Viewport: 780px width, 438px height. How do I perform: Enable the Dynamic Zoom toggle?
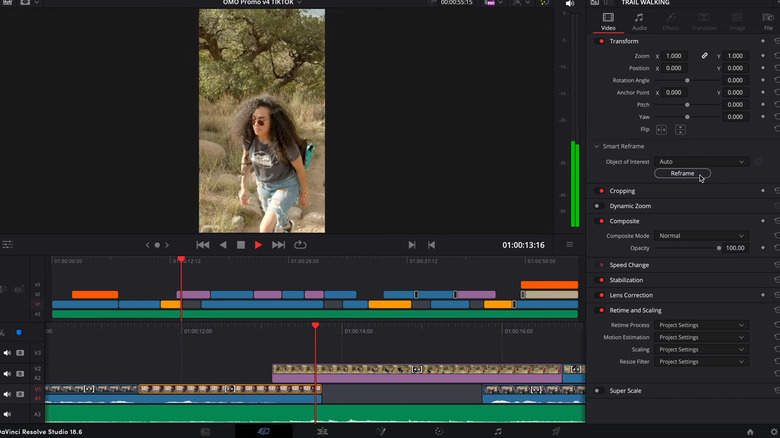pyautogui.click(x=598, y=206)
